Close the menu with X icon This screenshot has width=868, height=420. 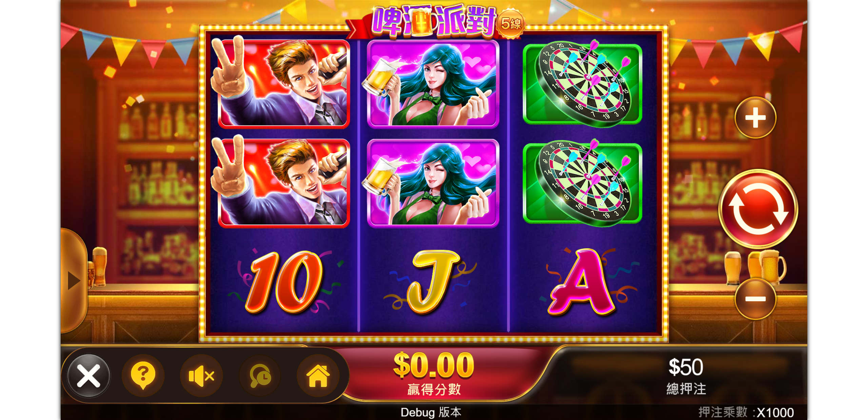88,376
